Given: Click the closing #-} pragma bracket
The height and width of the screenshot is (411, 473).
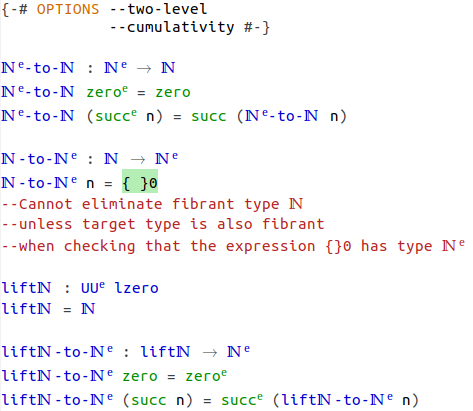Looking at the screenshot, I should pyautogui.click(x=257, y=27).
